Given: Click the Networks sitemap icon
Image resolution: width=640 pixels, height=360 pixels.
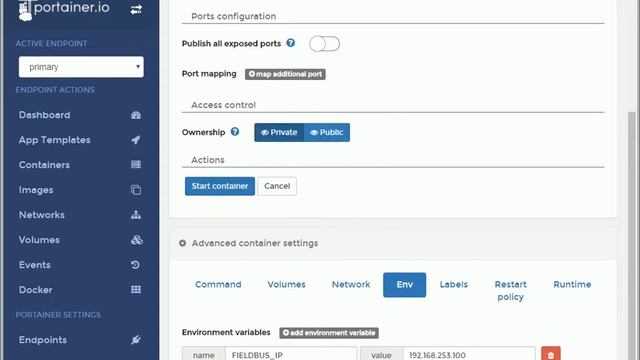Looking at the screenshot, I should pyautogui.click(x=136, y=215).
